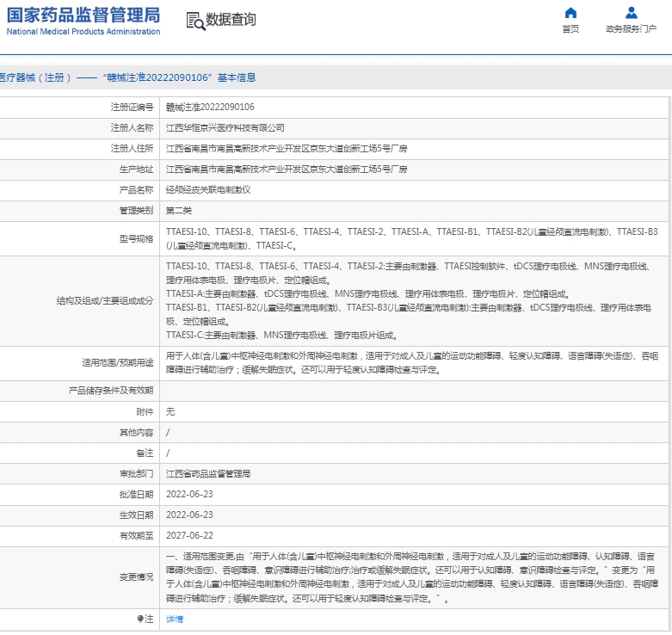Select expiry date 2027-06-22

189,535
